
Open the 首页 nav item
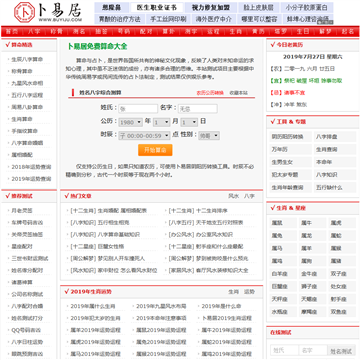11,32
